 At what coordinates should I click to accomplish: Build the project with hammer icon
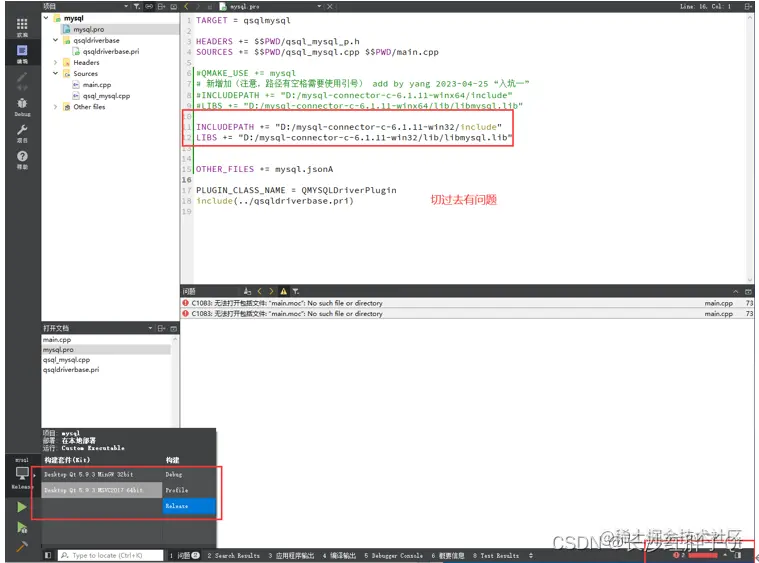(x=22, y=547)
